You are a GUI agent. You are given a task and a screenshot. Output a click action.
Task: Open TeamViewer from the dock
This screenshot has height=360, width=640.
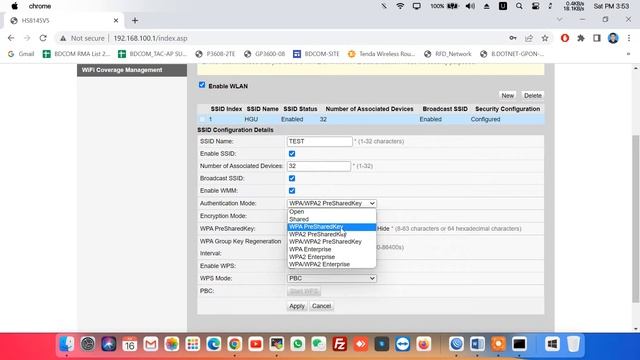(402, 344)
